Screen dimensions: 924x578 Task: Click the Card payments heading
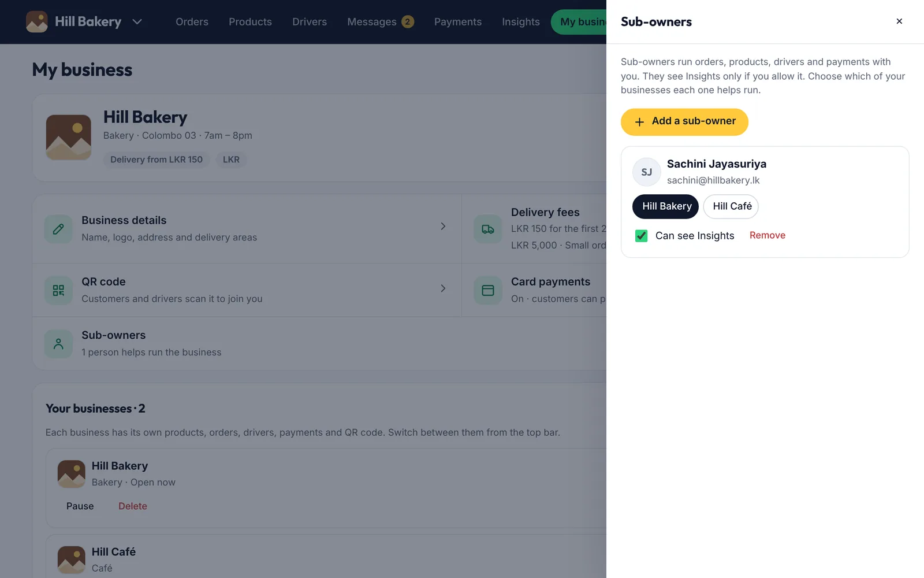pos(550,281)
